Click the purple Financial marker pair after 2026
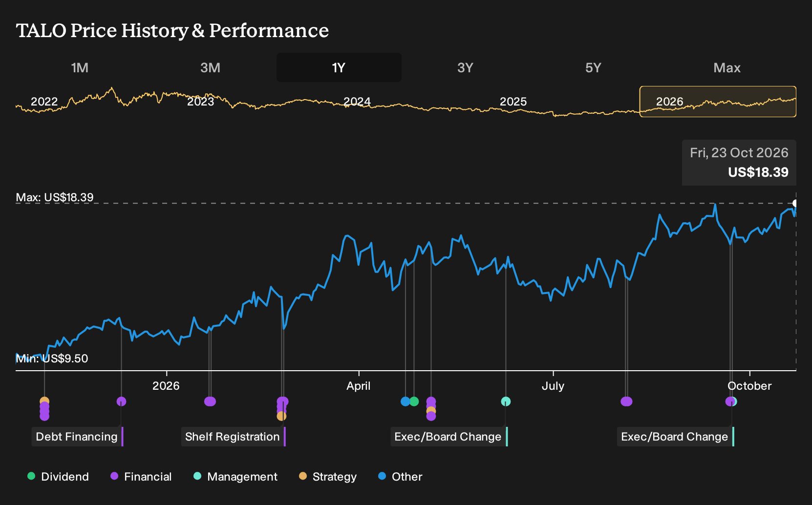812x505 pixels. [210, 401]
